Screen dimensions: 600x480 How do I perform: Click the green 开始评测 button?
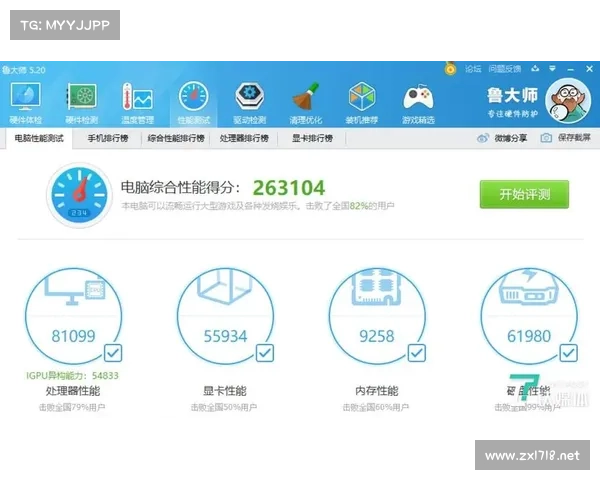(x=523, y=194)
